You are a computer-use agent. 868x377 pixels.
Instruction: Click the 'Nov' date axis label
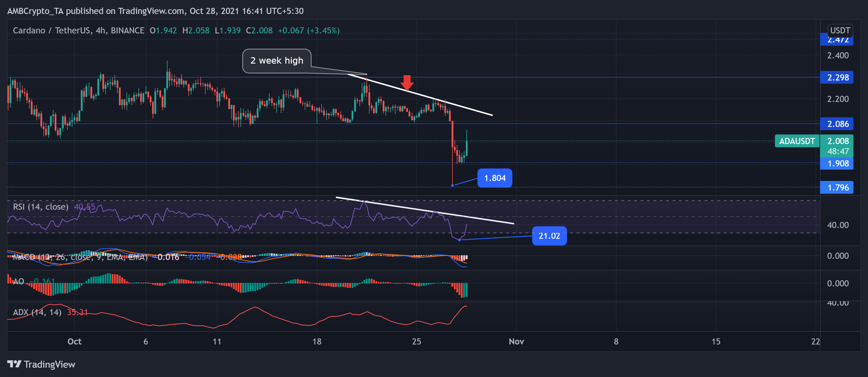pyautogui.click(x=516, y=341)
